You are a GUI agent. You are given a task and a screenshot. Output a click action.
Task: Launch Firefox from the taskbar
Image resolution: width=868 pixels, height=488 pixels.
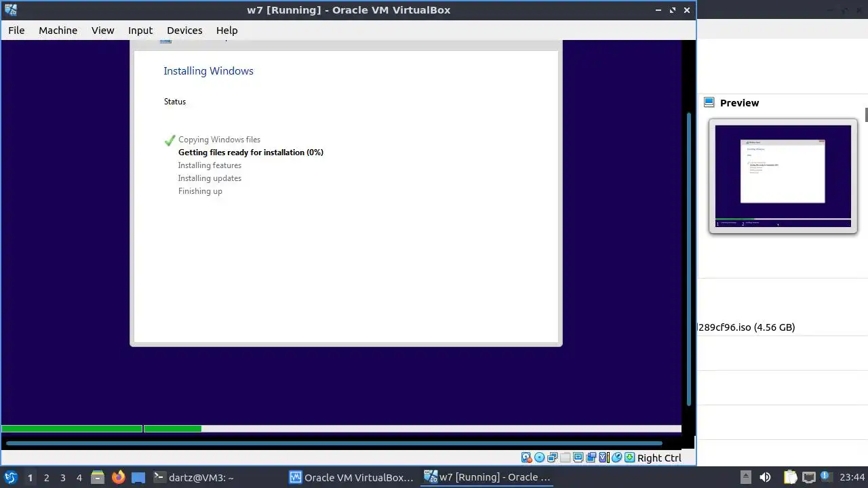click(118, 477)
